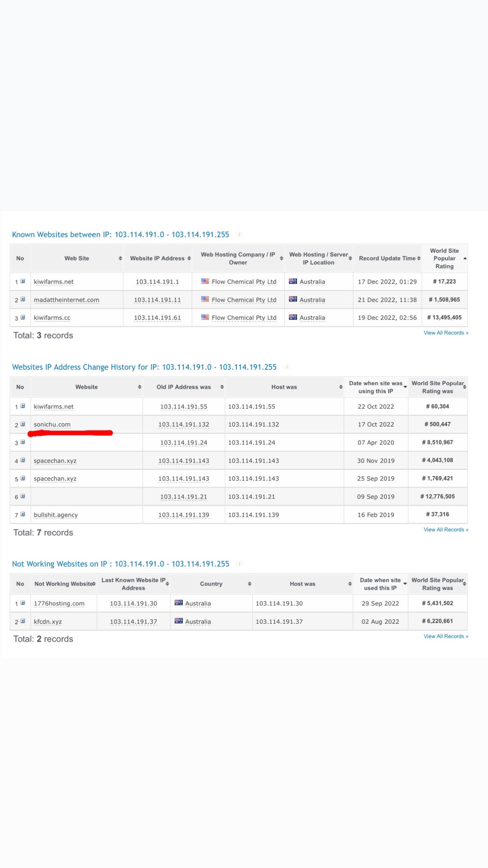Click IP address 103.114.191.139 link
Image resolution: width=488 pixels, height=868 pixels.
184,515
